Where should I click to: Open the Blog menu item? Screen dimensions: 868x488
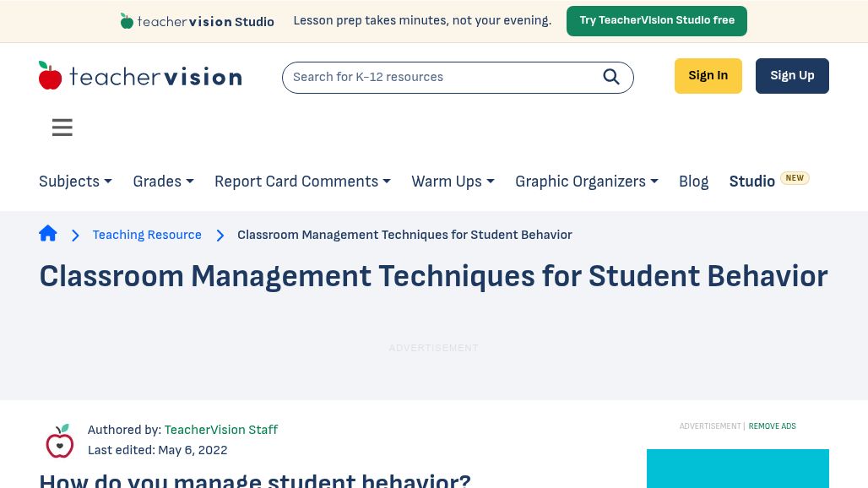(693, 182)
